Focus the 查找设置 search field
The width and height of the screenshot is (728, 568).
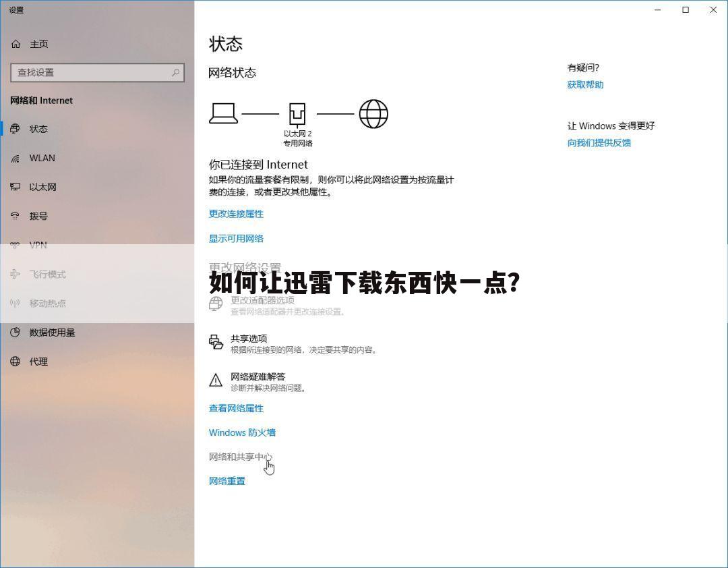(x=98, y=72)
